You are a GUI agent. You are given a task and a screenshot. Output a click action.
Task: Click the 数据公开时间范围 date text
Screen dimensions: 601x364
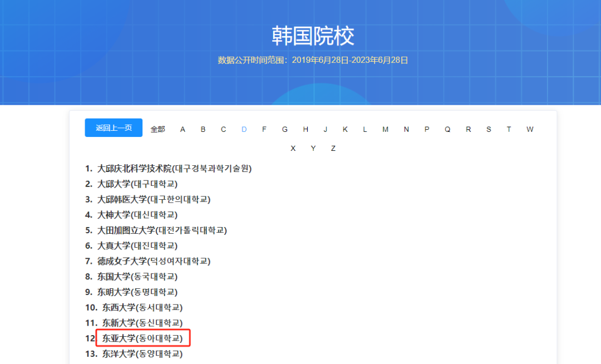pyautogui.click(x=313, y=60)
